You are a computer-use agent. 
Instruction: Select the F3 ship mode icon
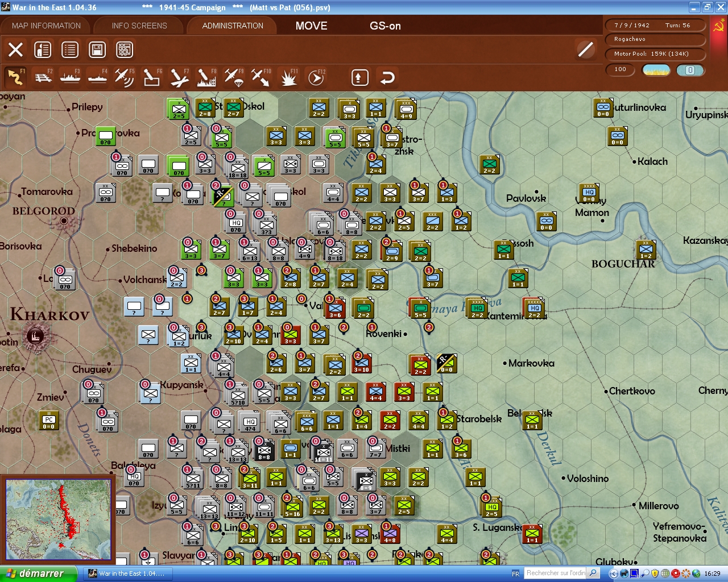point(70,77)
